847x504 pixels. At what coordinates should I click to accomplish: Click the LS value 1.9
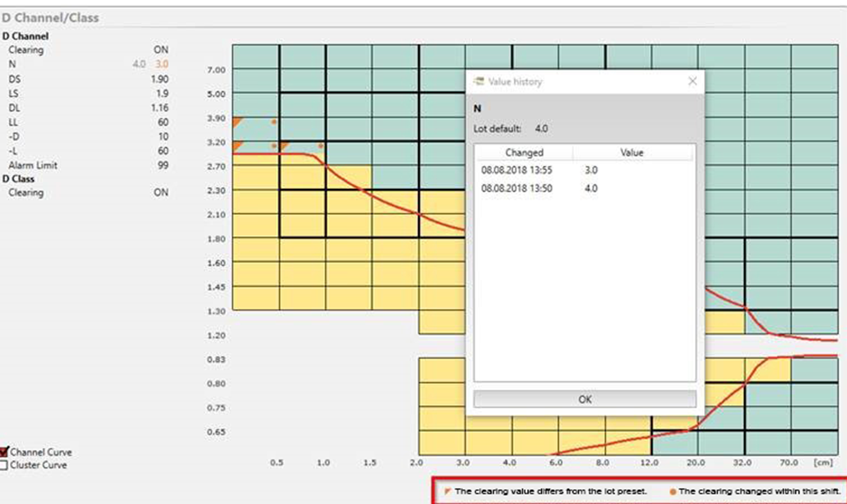coord(162,94)
